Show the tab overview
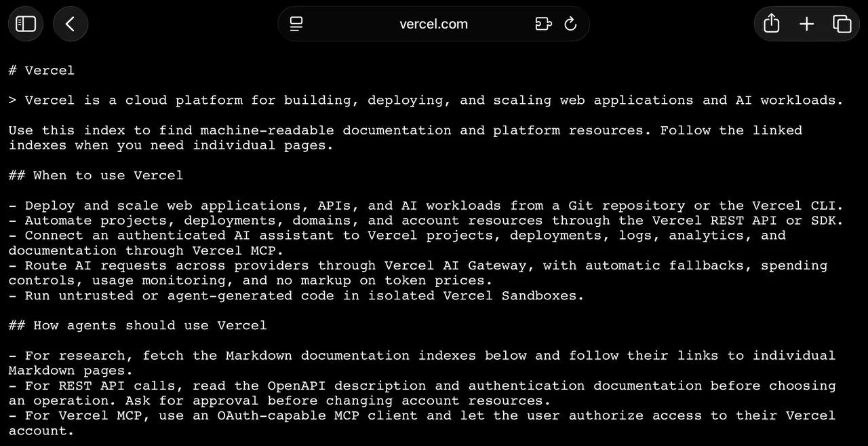 (842, 24)
